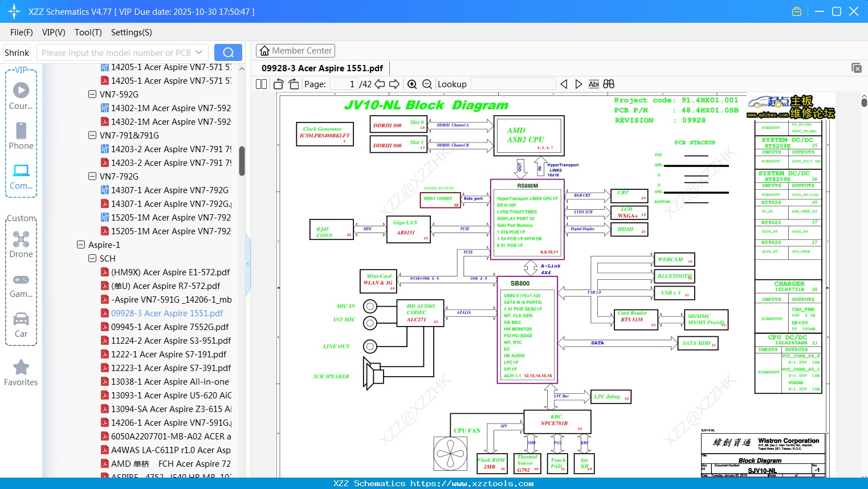Image resolution: width=868 pixels, height=489 pixels.
Task: Toggle the left panel collapse handle
Action: point(248,264)
